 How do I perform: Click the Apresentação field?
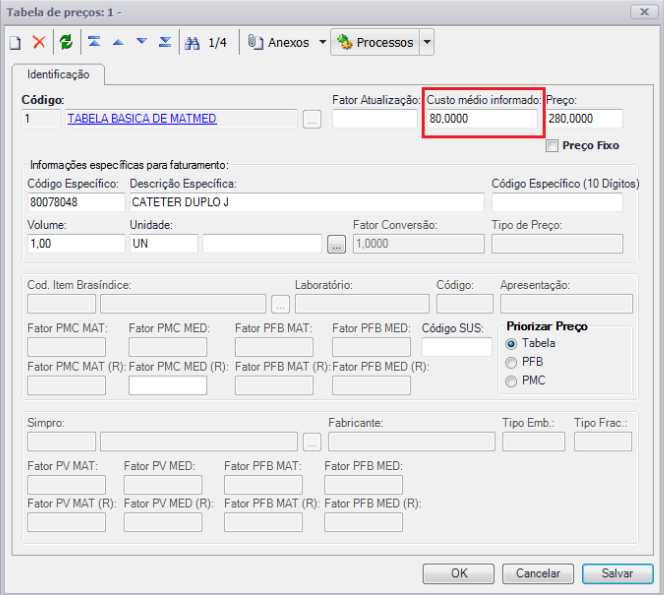coord(567,304)
